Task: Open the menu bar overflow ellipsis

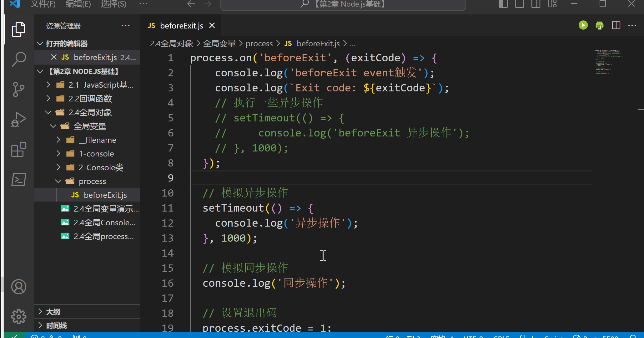Action: tap(143, 4)
